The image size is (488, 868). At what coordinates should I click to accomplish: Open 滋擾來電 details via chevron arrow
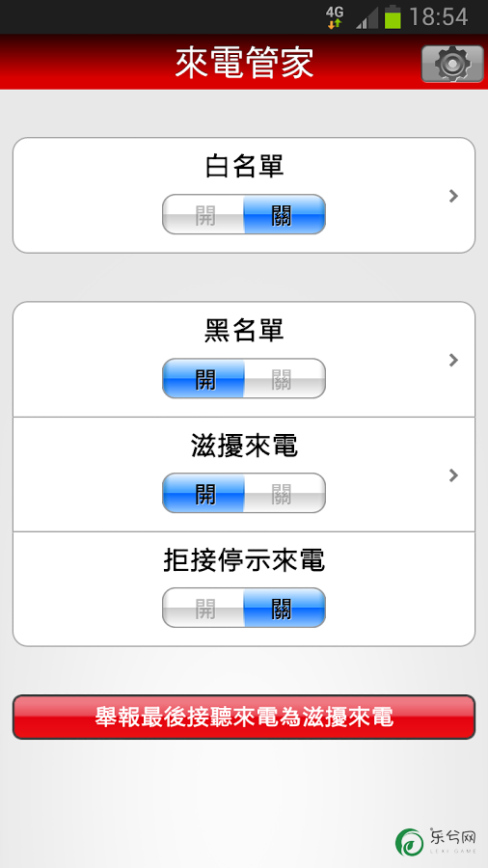(x=453, y=475)
